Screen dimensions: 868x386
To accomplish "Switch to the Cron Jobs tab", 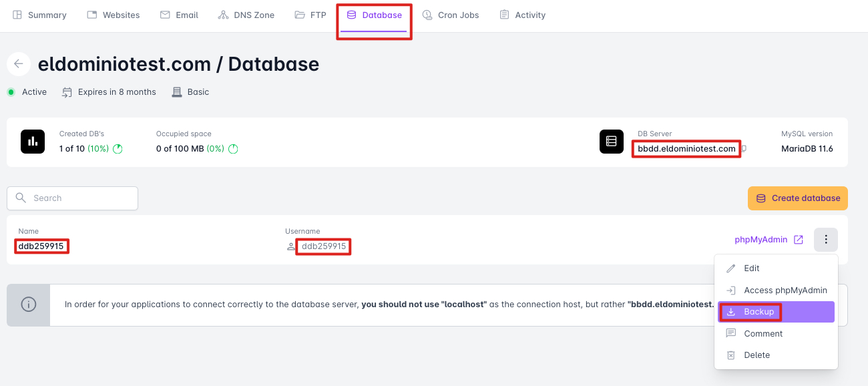I will [451, 15].
